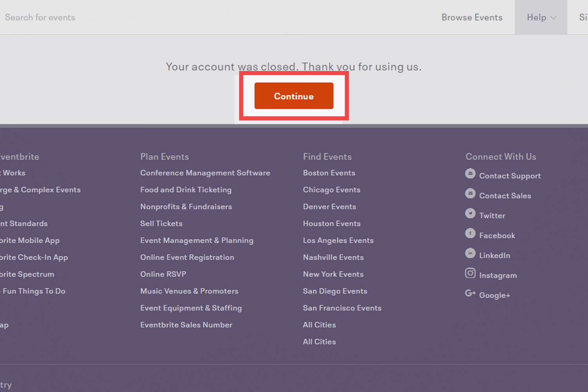This screenshot has height=392, width=588.
Task: Open Conference Management Software link
Action: [x=205, y=173]
